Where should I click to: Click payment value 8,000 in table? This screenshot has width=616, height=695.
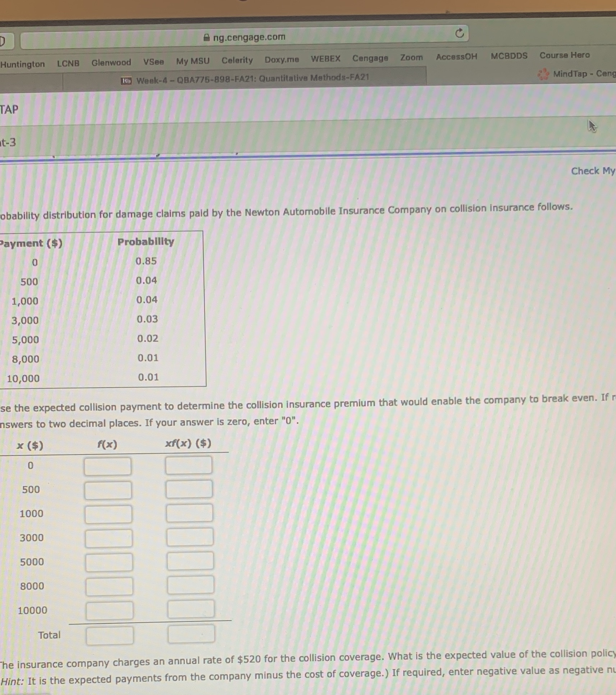click(x=26, y=359)
